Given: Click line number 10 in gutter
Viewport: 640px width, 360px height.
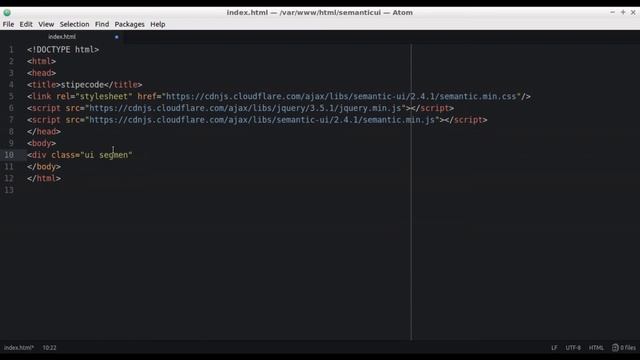Looking at the screenshot, I should [9, 155].
